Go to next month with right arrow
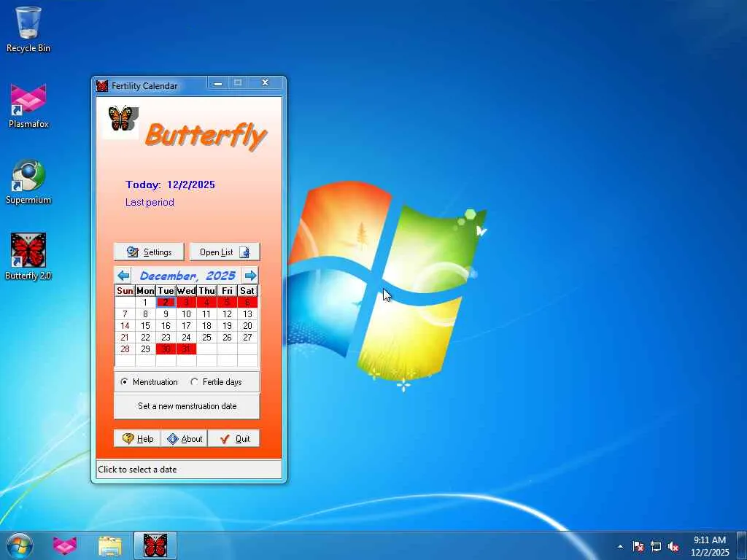Screen dimensions: 747x560 pyautogui.click(x=250, y=275)
